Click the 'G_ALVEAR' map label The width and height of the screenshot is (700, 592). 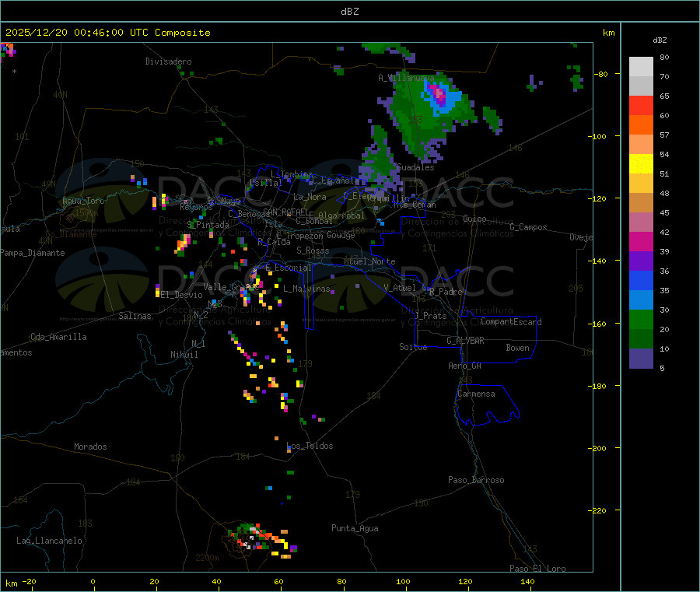pos(465,341)
